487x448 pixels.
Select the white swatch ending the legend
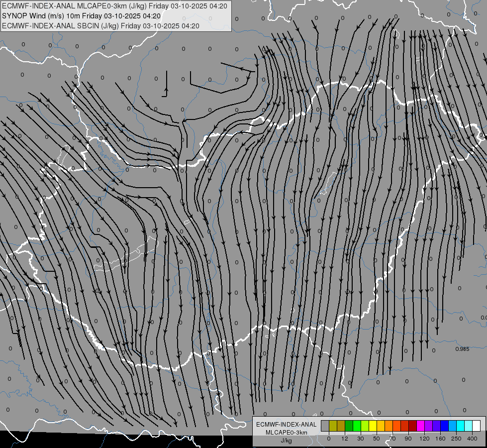477,426
